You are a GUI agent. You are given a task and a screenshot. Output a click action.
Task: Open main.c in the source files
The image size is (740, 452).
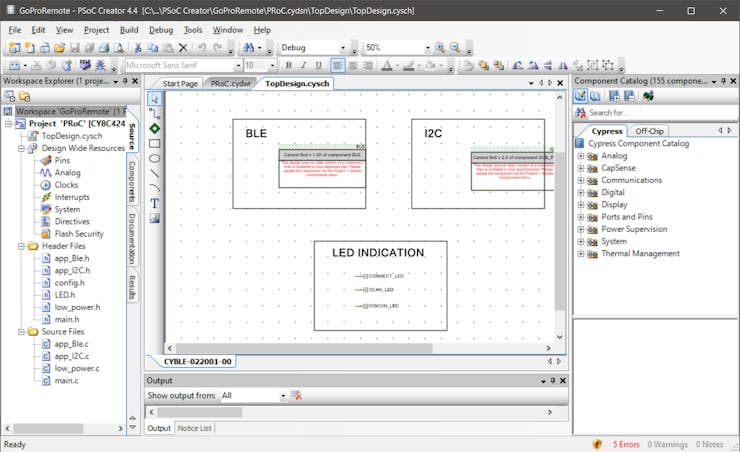click(x=66, y=381)
